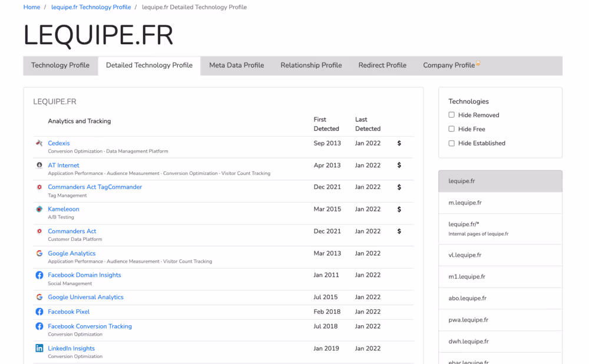Screen dimensions: 589x364
Task: Click the dollar sign in Cedexis row
Action: click(399, 143)
